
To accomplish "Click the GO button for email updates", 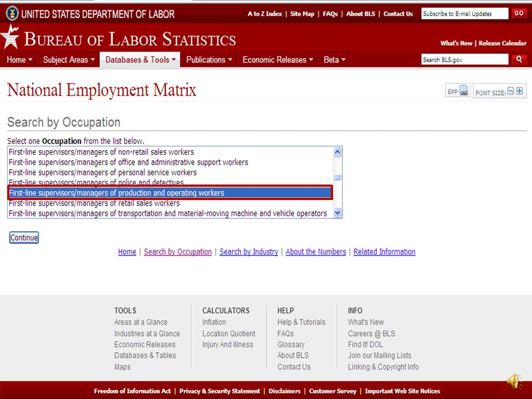I will [x=519, y=13].
